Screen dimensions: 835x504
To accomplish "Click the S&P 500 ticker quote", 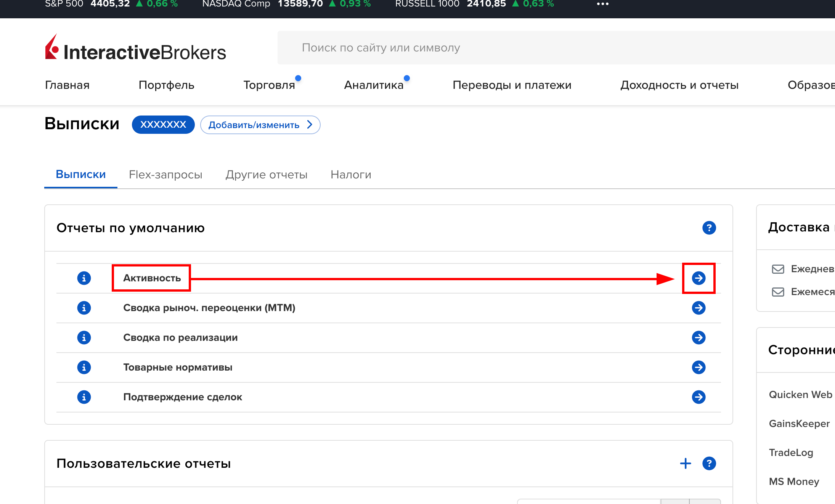I will [x=111, y=4].
